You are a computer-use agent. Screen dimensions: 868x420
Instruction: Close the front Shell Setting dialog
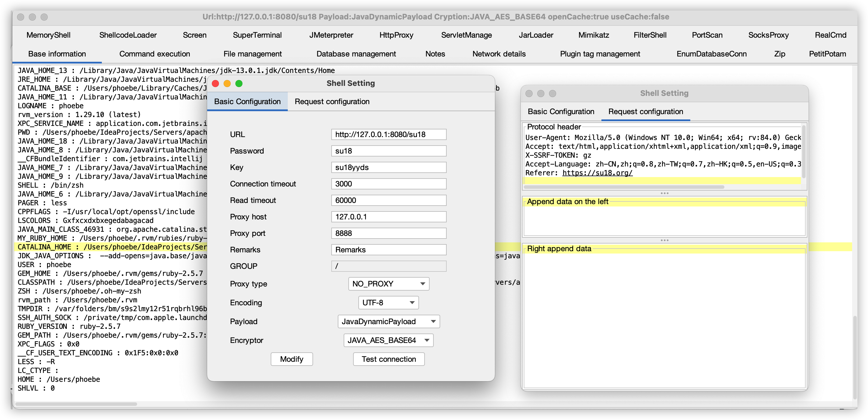(x=215, y=84)
